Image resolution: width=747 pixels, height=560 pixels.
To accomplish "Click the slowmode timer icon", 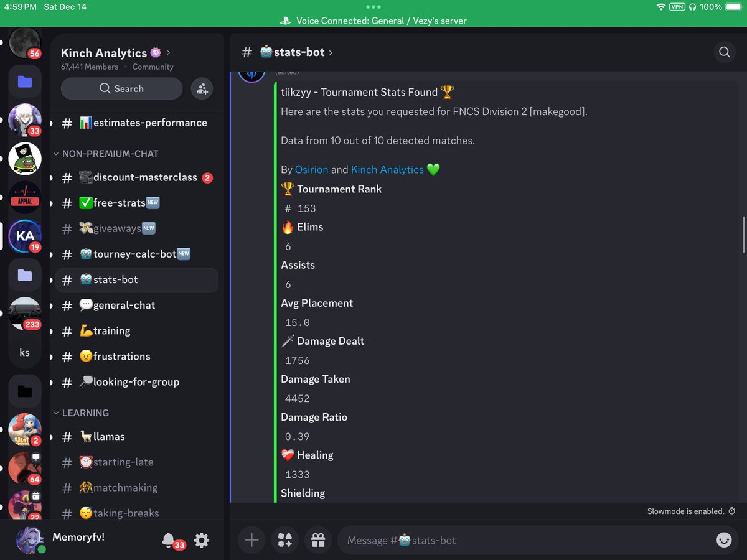I will point(731,511).
